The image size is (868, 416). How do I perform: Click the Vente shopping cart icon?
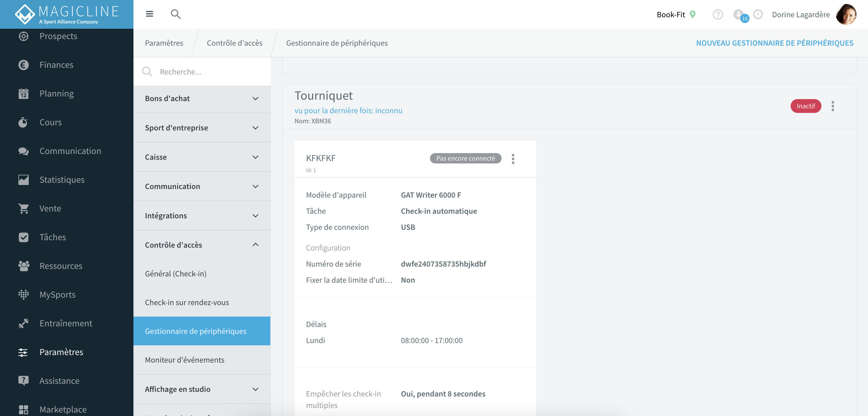coord(23,209)
